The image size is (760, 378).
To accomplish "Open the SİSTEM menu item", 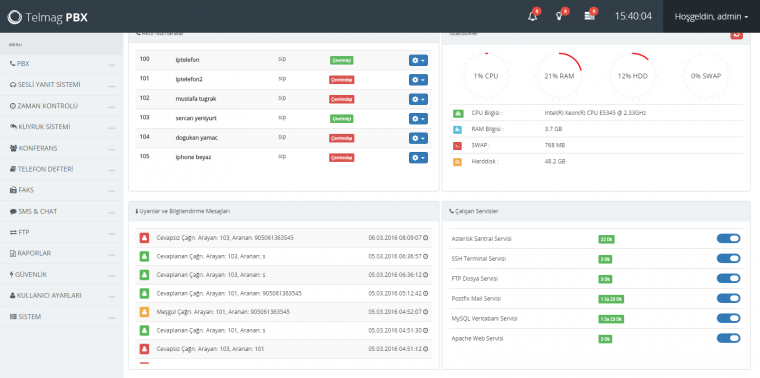I will (62, 317).
